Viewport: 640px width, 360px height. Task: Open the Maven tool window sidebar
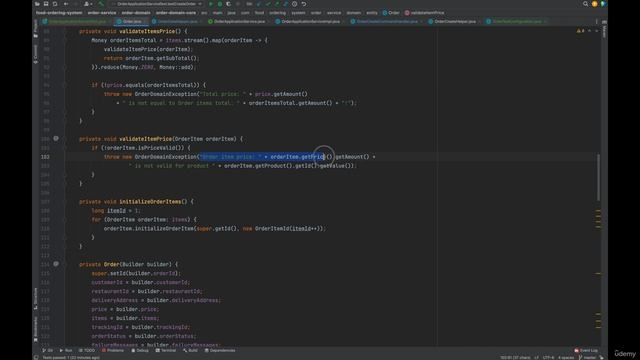click(604, 30)
